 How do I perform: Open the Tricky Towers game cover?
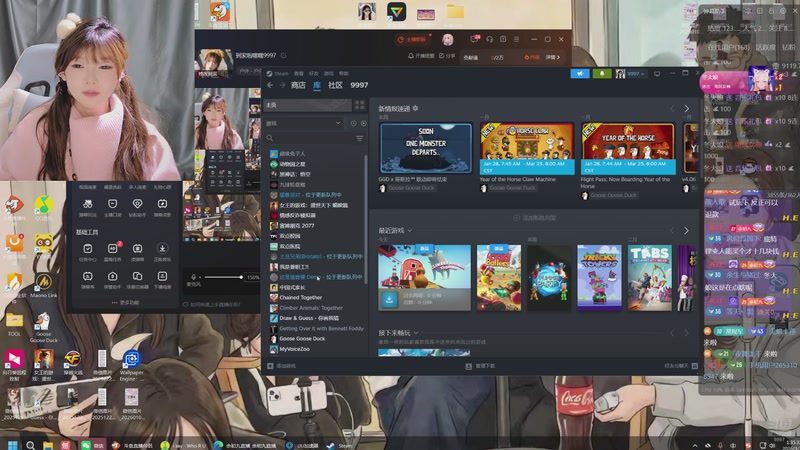tap(599, 278)
